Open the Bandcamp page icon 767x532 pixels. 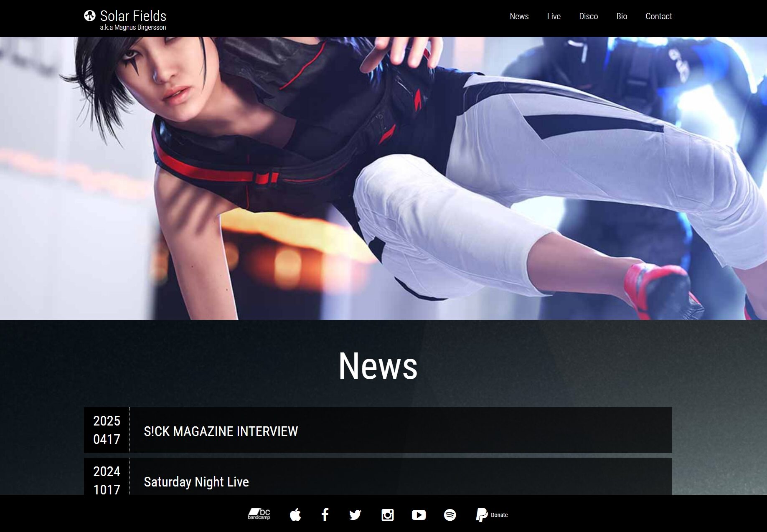tap(259, 514)
